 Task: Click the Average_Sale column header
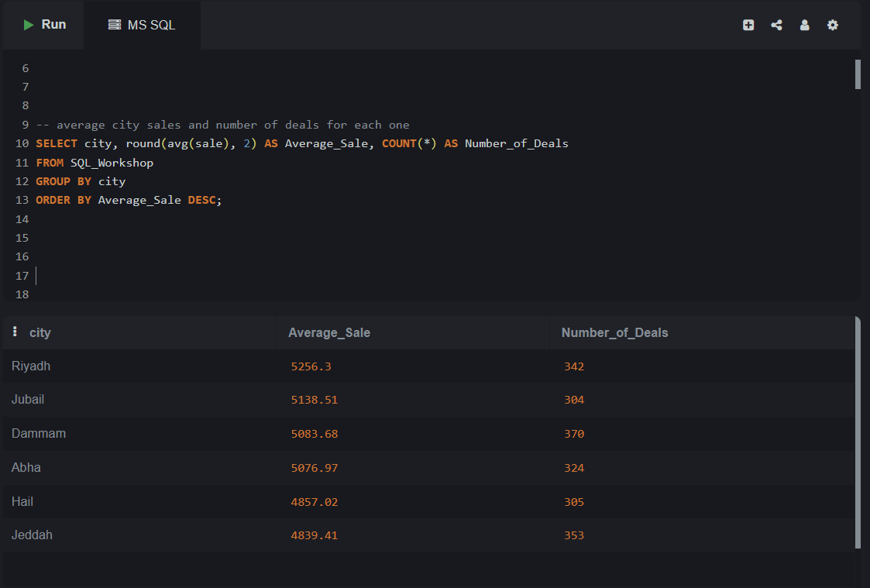(329, 333)
